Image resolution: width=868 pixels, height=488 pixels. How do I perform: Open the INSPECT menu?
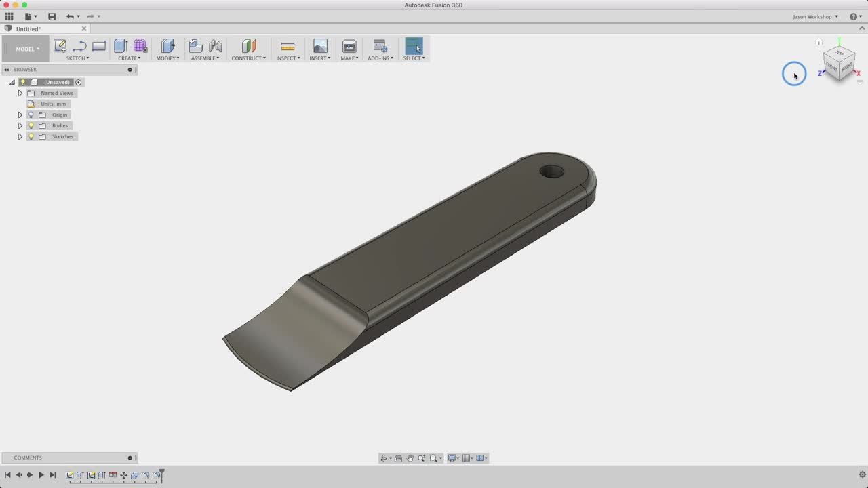tap(288, 58)
